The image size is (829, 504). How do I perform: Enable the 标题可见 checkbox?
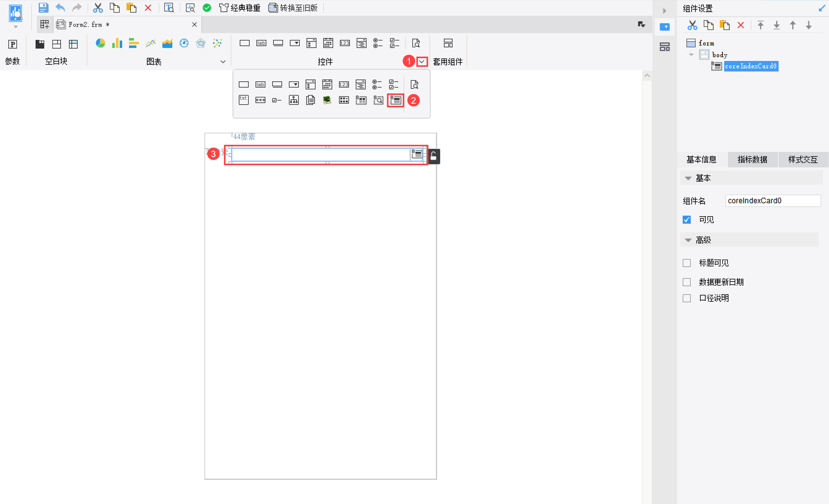coord(687,263)
